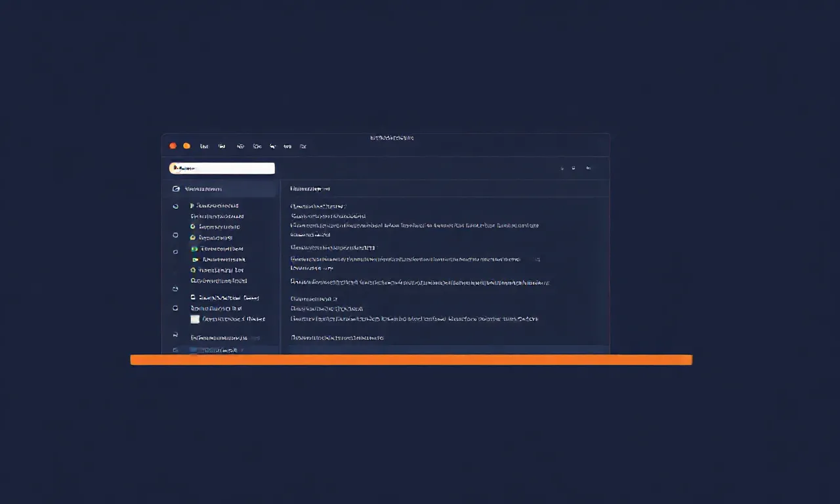Screen dimensions: 840x504
Task: Click the red-orange window close button
Action: (173, 146)
